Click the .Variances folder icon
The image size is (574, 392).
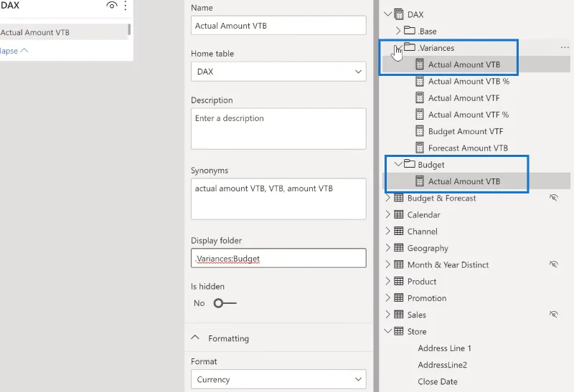coord(409,47)
